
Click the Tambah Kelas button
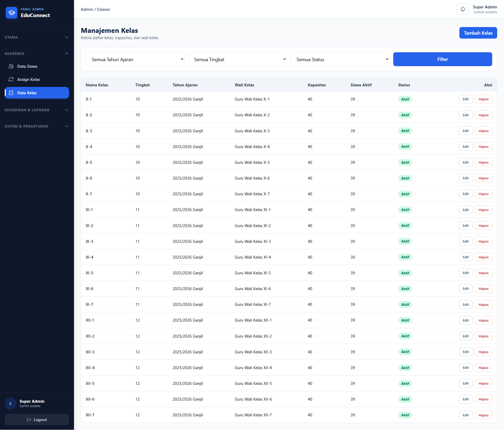pyautogui.click(x=478, y=33)
